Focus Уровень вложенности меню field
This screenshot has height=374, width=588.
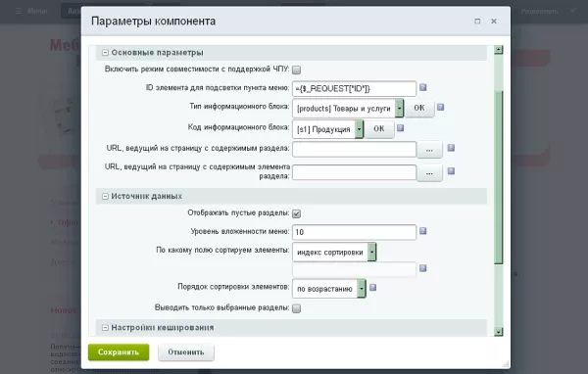(354, 232)
